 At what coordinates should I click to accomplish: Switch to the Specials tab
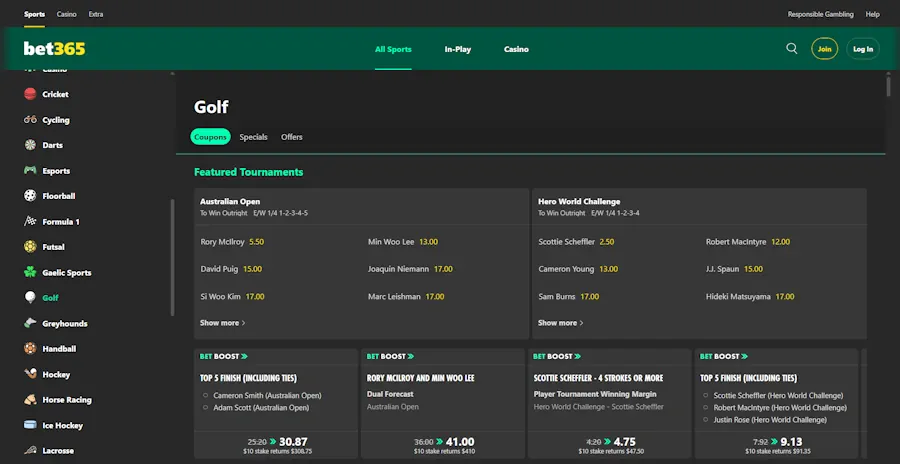[253, 137]
